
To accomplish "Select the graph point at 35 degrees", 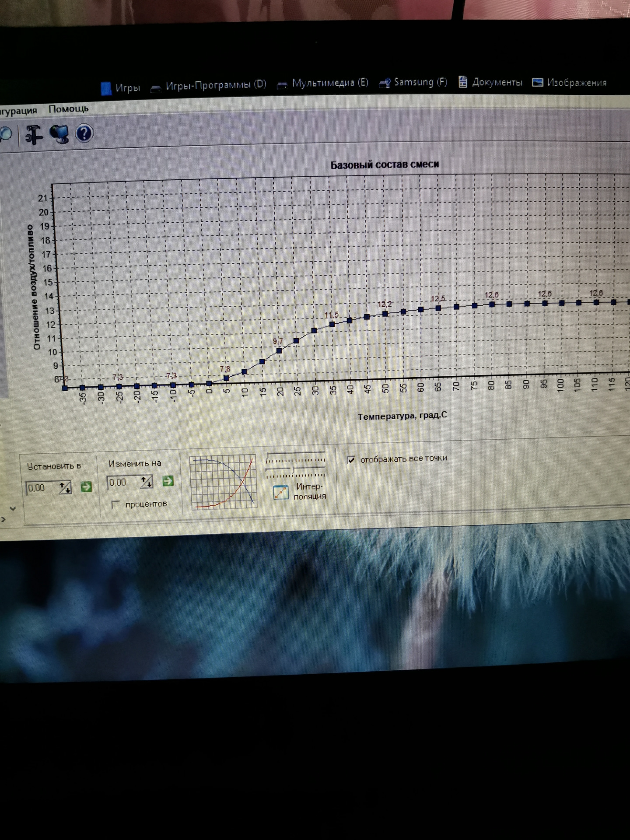I will coord(332,324).
